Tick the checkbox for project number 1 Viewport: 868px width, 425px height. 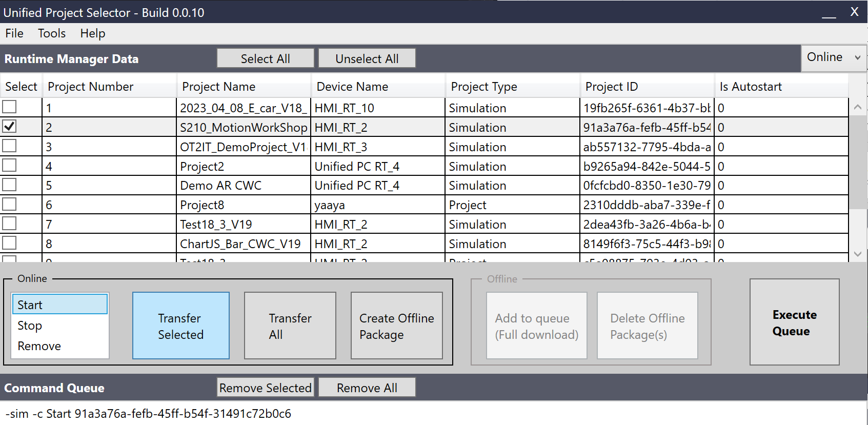[x=9, y=107]
